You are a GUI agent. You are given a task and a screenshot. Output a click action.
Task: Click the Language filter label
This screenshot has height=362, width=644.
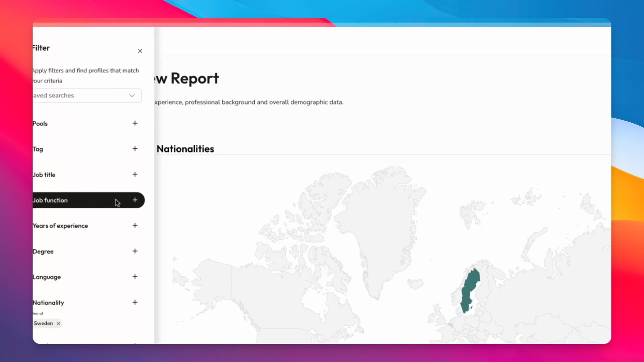[x=46, y=277]
